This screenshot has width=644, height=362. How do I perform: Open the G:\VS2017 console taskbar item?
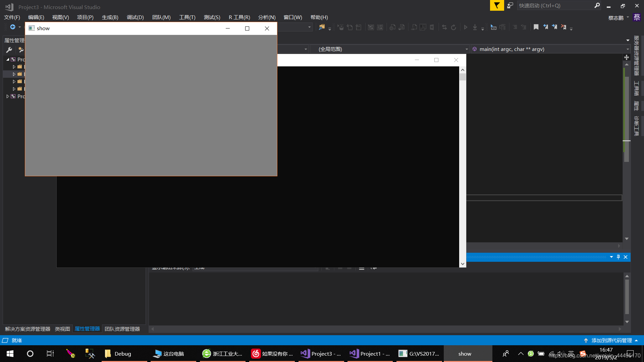point(419,354)
